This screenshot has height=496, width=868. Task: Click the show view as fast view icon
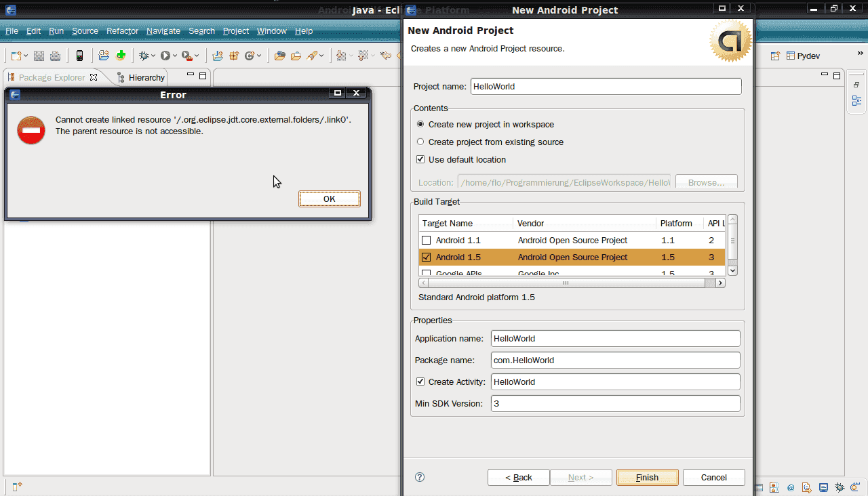tap(17, 486)
